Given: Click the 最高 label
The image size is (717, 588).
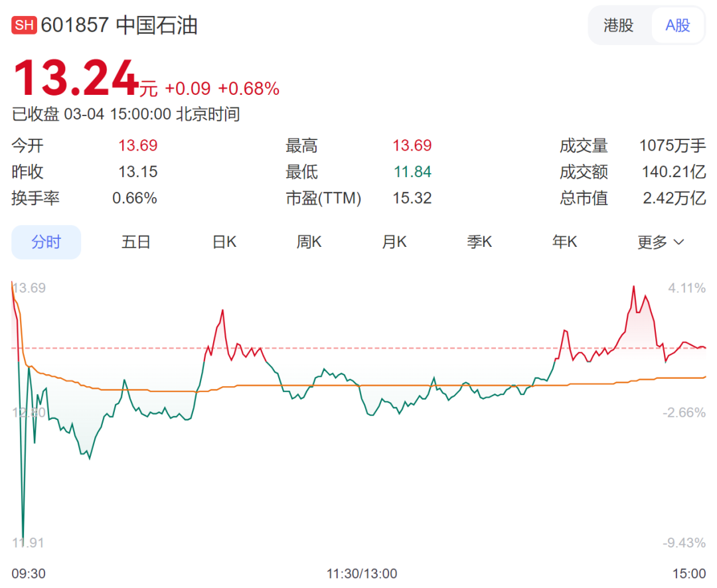Looking at the screenshot, I should [x=301, y=146].
